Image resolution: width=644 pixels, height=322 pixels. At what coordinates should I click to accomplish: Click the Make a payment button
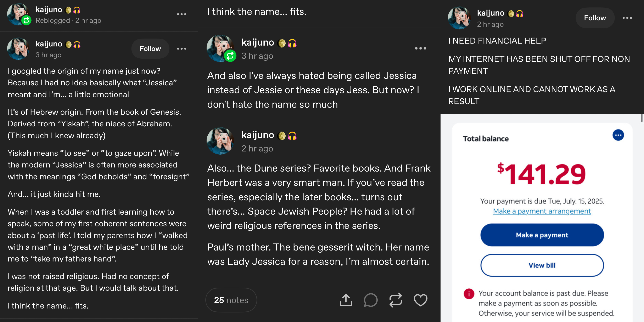pos(542,235)
